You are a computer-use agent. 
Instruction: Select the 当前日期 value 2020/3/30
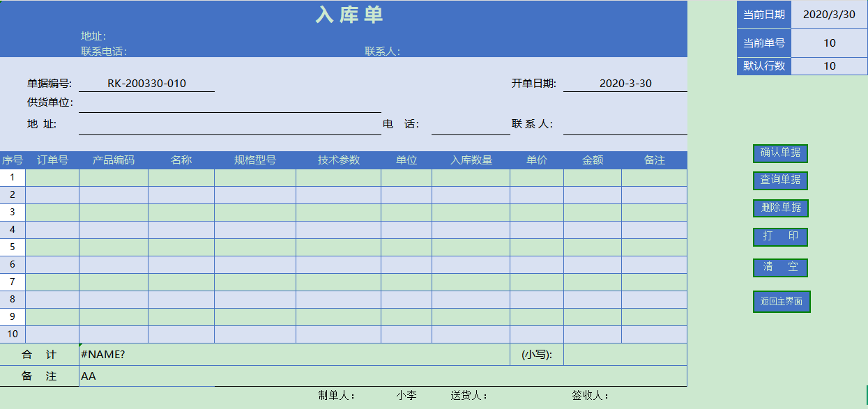(829, 15)
